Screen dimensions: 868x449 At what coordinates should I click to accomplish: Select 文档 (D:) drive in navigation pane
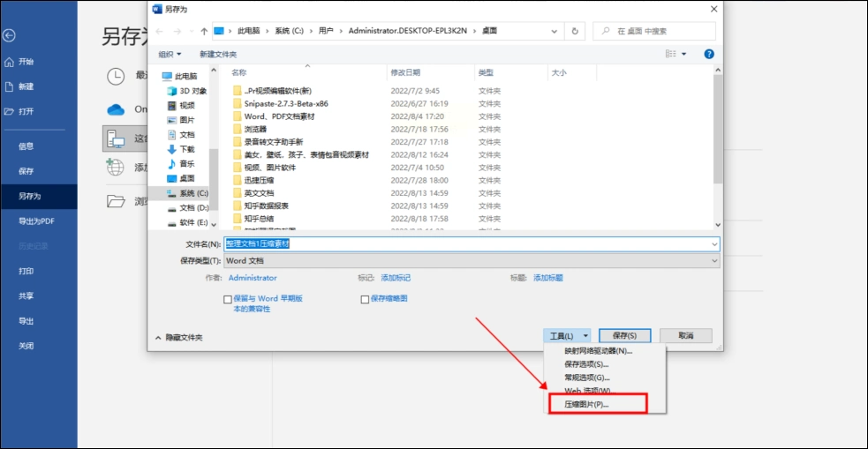click(187, 208)
